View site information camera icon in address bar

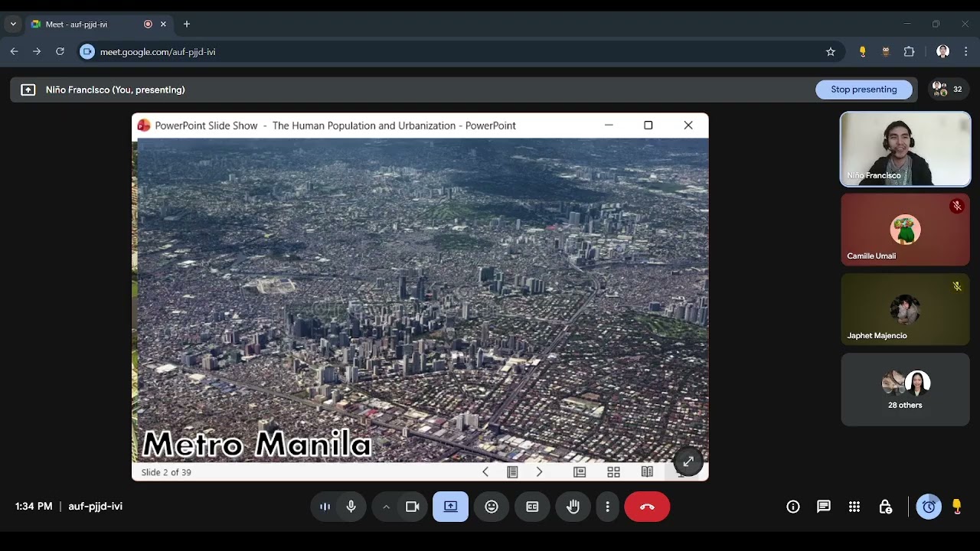(87, 52)
